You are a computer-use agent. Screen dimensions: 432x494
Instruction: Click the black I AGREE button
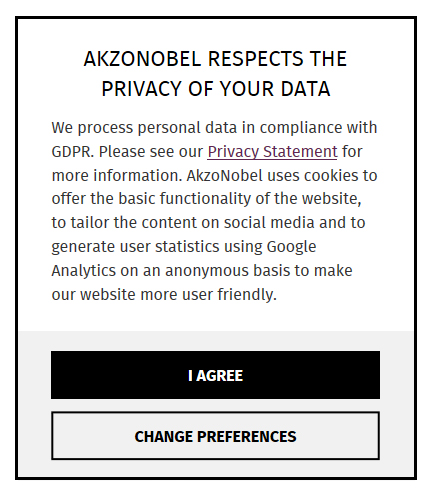click(215, 375)
